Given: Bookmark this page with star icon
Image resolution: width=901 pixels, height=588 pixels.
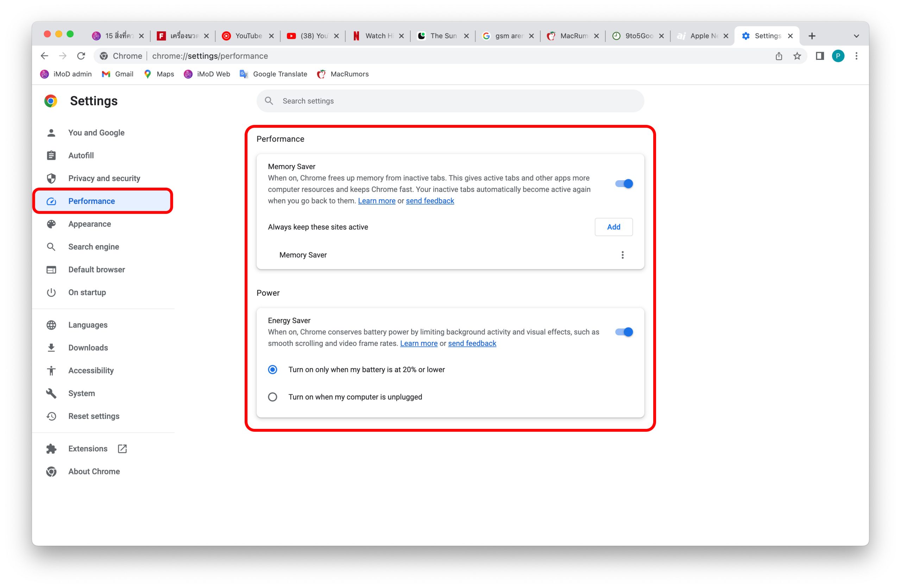Looking at the screenshot, I should pyautogui.click(x=797, y=56).
